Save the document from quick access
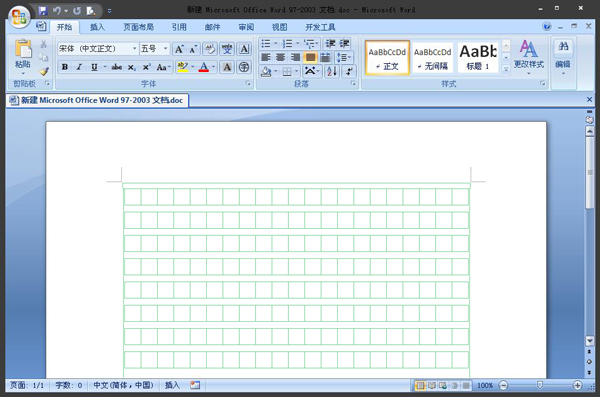 42,11
